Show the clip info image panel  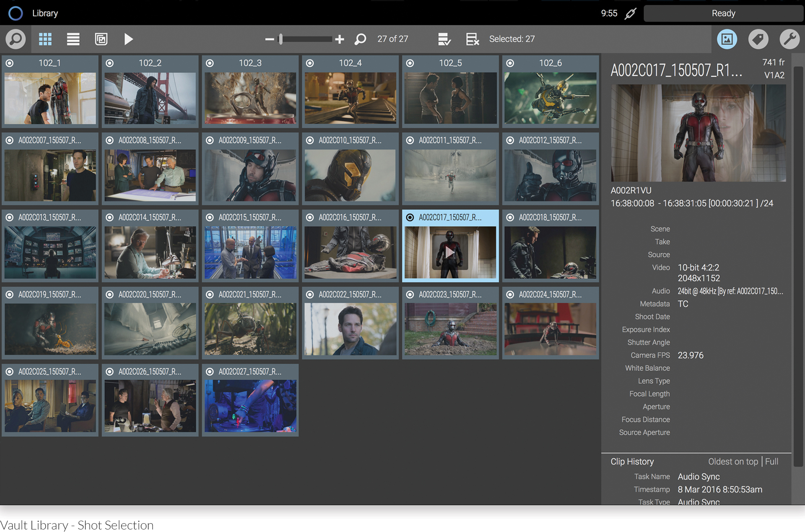pyautogui.click(x=727, y=39)
